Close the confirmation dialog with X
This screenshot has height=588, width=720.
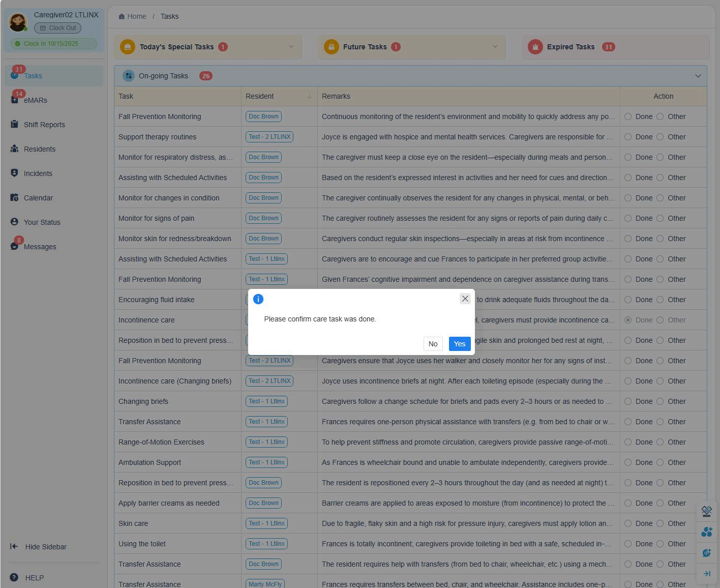pos(465,299)
